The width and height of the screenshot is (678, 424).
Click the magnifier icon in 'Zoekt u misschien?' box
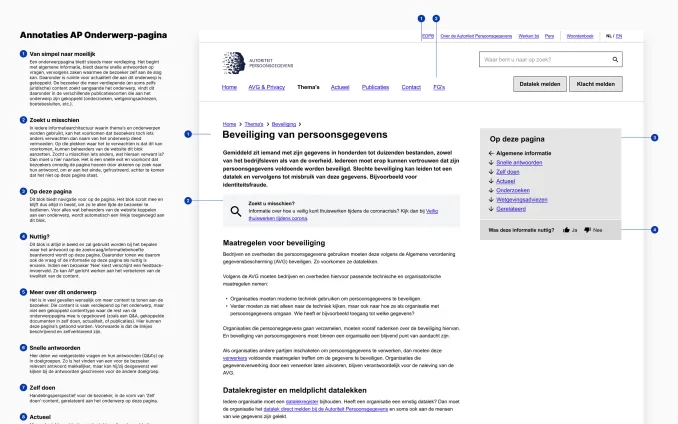coord(236,211)
